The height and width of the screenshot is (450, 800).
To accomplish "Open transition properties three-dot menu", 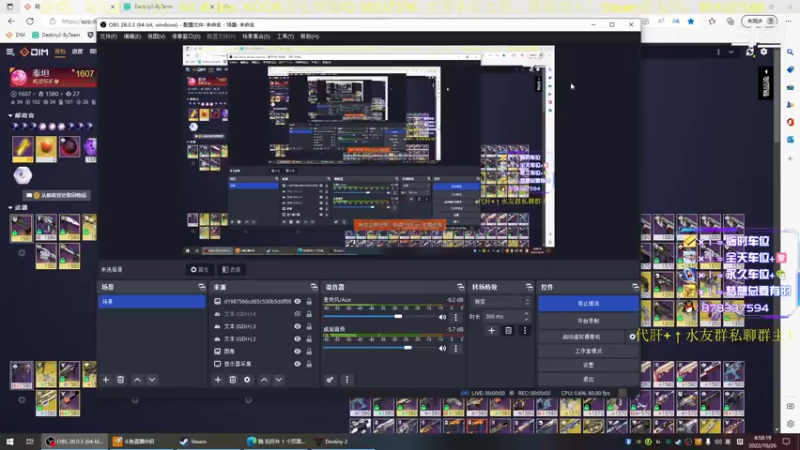I will (x=524, y=331).
